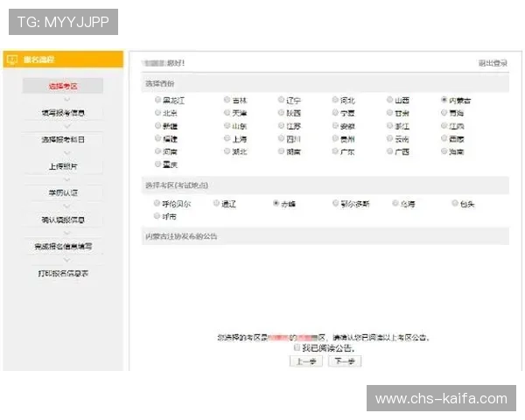
Task: Choose 天津 radio option
Action: click(227, 113)
